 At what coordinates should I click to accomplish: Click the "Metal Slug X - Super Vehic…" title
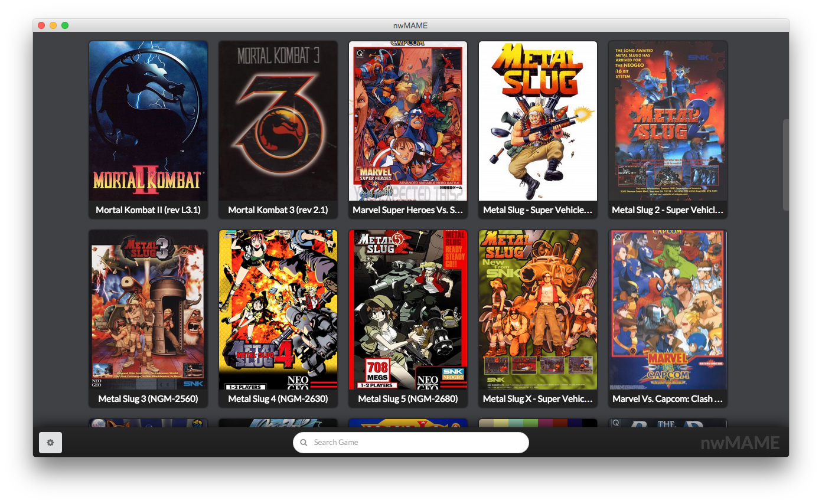tap(538, 399)
